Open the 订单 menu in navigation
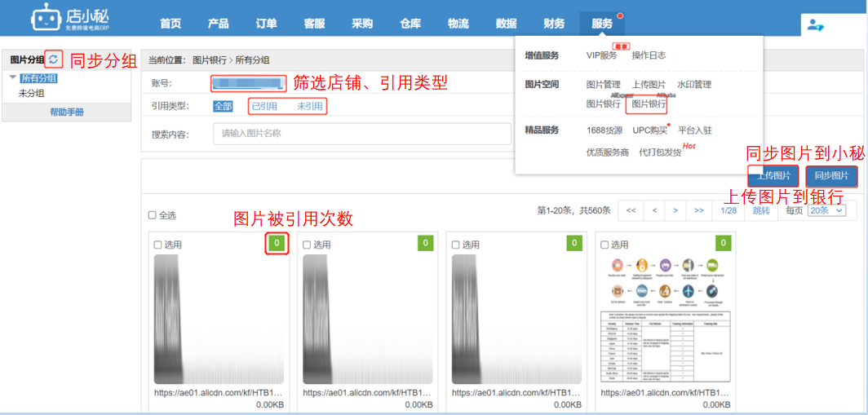Screen dimensions: 868x415 pos(266,24)
